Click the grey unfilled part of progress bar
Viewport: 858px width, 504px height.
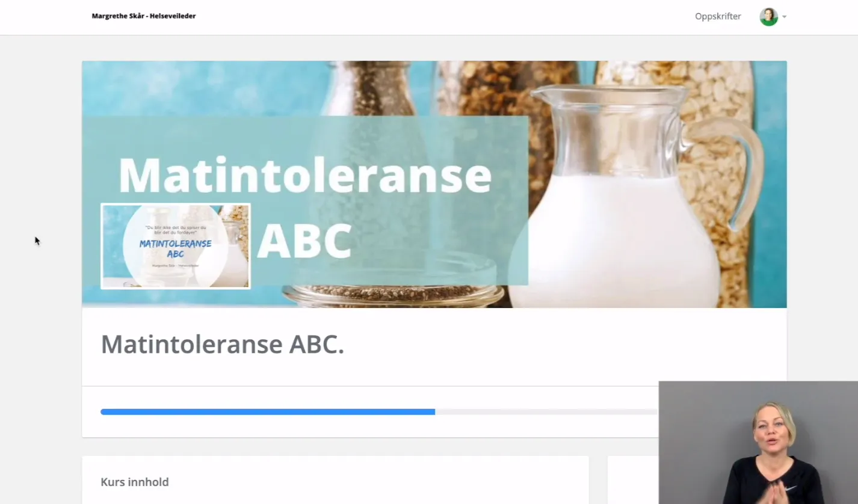pos(546,412)
